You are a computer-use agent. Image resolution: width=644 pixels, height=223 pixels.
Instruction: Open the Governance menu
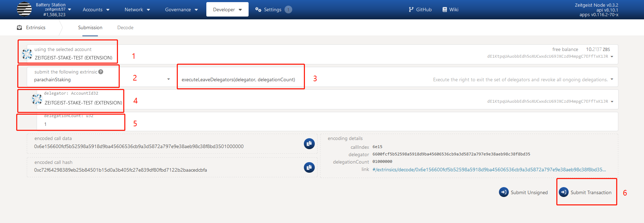pos(181,9)
